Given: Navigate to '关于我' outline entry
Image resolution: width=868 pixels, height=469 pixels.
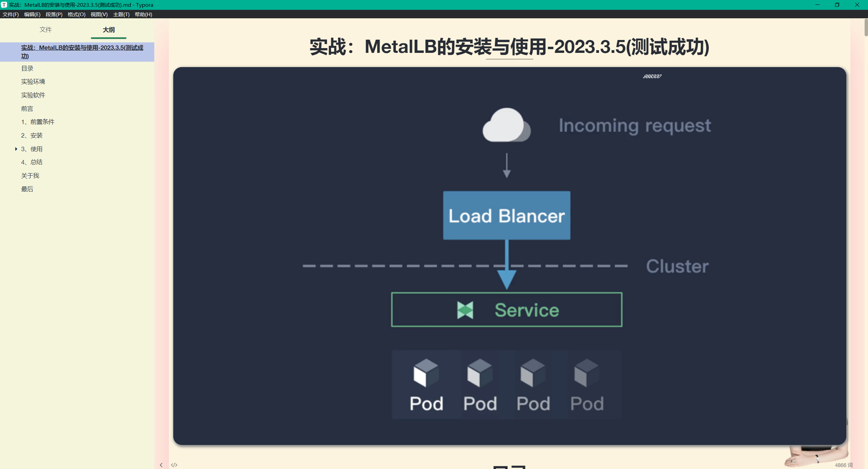Looking at the screenshot, I should pyautogui.click(x=30, y=176).
